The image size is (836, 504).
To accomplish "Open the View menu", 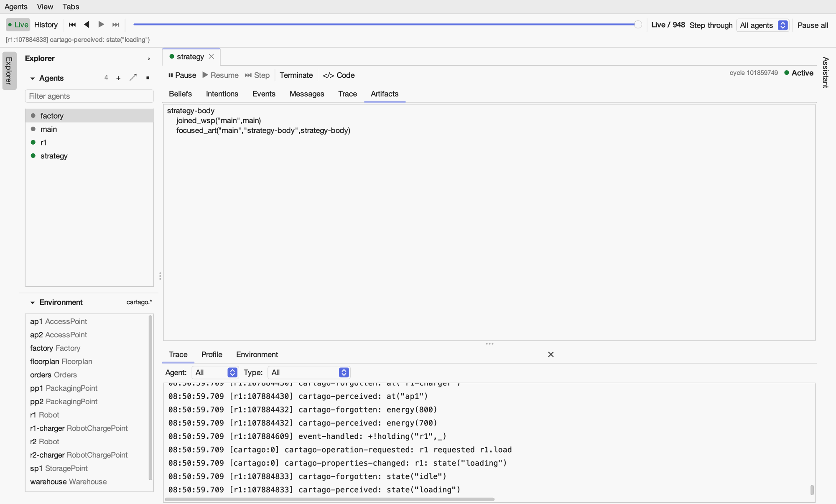I will 45,7.
